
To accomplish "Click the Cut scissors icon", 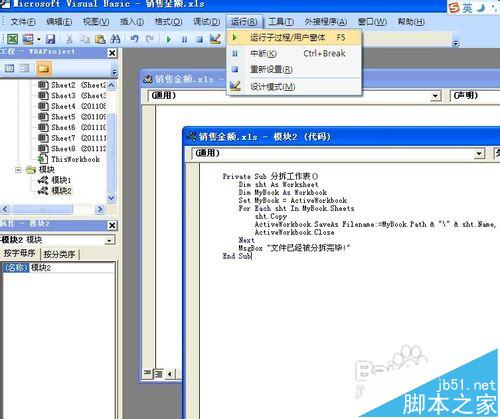I will (69, 39).
